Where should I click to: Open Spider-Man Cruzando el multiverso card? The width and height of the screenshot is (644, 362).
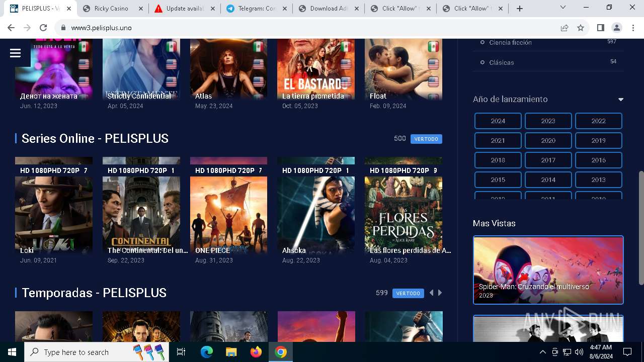click(548, 270)
